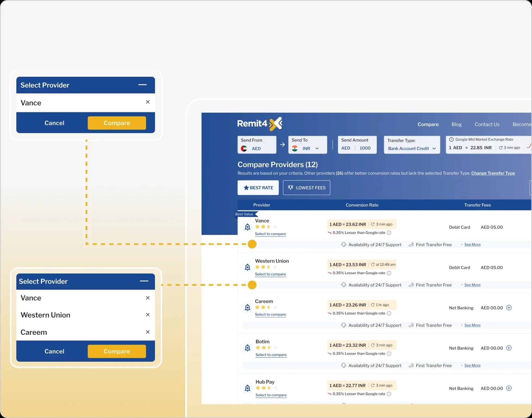Expand Careem transfer fees with plus icon

(509, 308)
